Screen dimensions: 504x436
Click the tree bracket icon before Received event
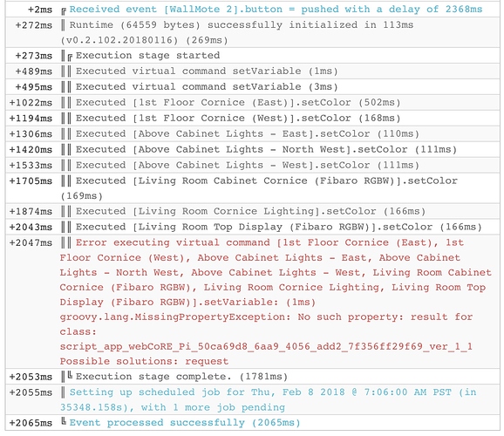[x=64, y=11]
